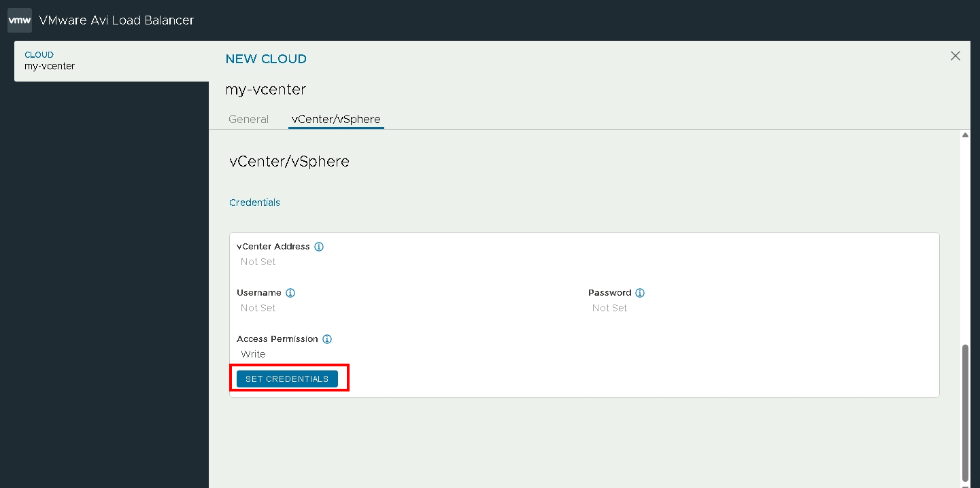
Task: Click the scrollbar up arrow
Action: tap(965, 135)
